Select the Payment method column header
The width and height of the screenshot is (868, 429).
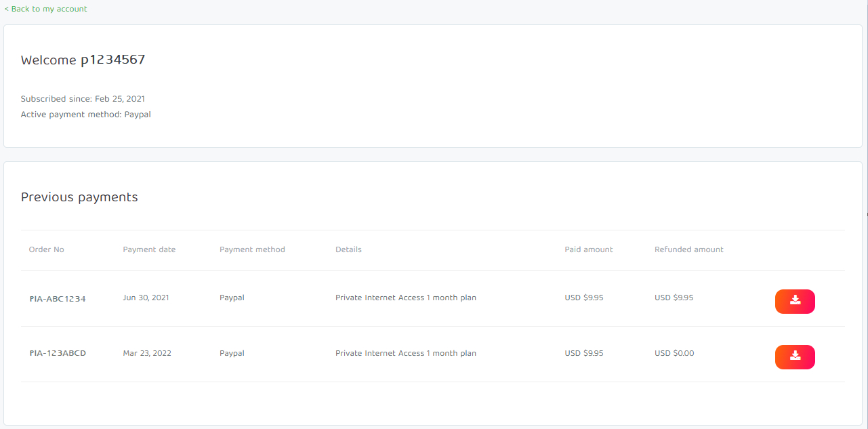(252, 249)
